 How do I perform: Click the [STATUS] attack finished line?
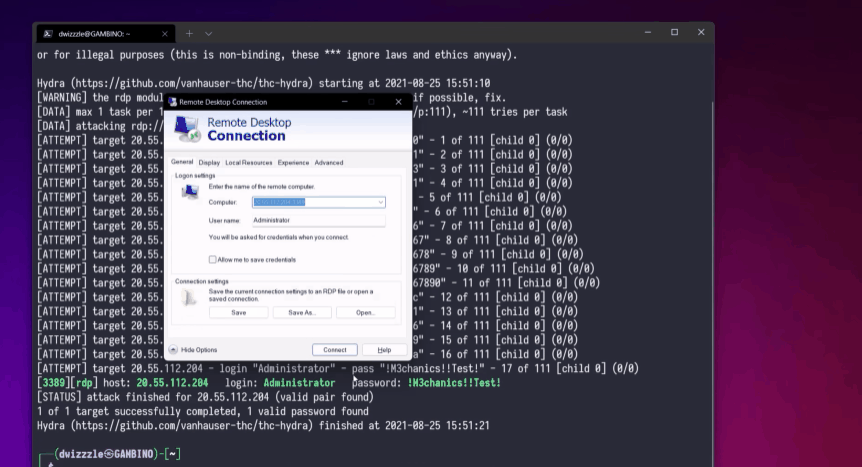205,397
